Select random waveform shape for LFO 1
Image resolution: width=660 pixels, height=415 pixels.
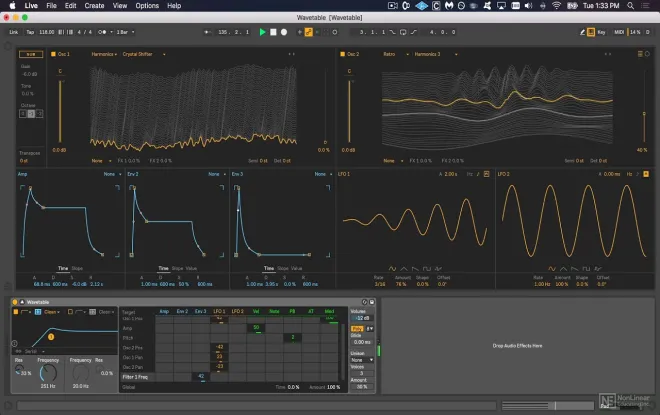[x=438, y=269]
